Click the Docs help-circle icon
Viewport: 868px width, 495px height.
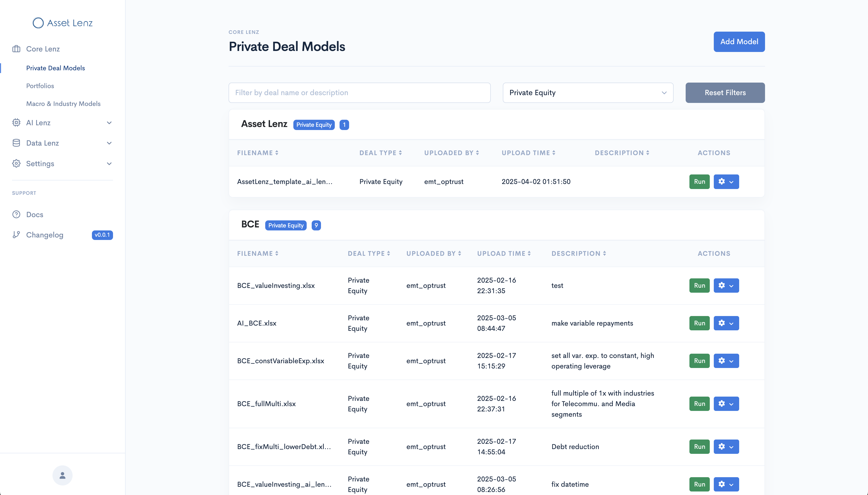click(16, 215)
